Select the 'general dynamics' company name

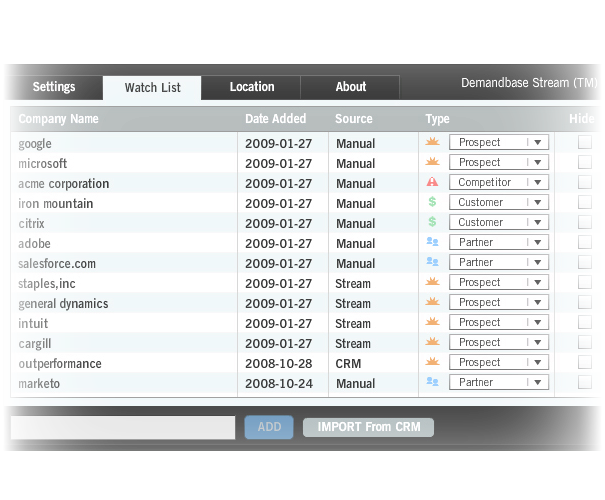(x=63, y=304)
